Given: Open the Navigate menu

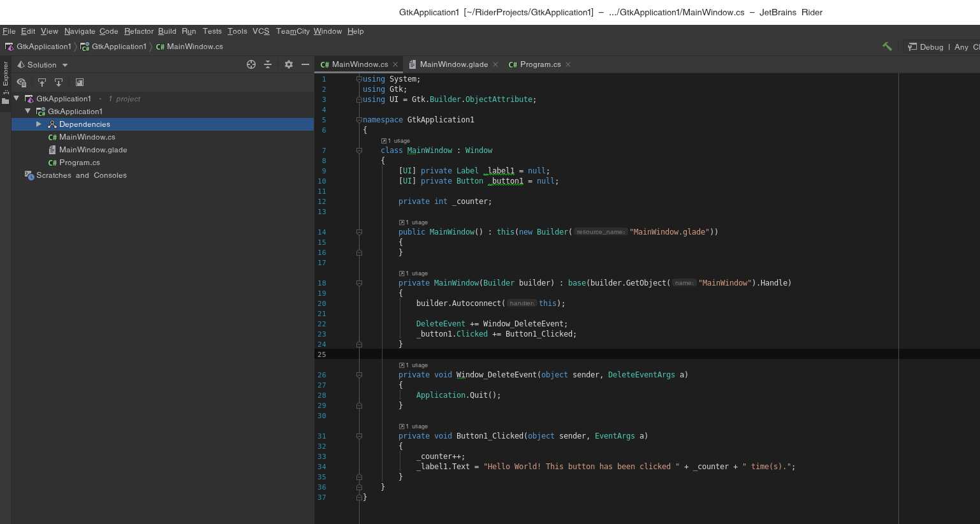Looking at the screenshot, I should pyautogui.click(x=80, y=31).
